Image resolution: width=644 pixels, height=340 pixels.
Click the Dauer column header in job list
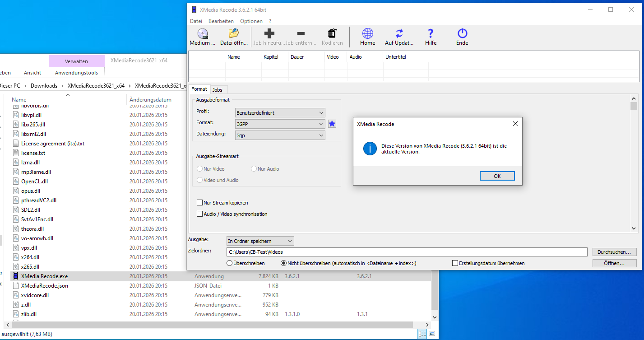(x=297, y=57)
